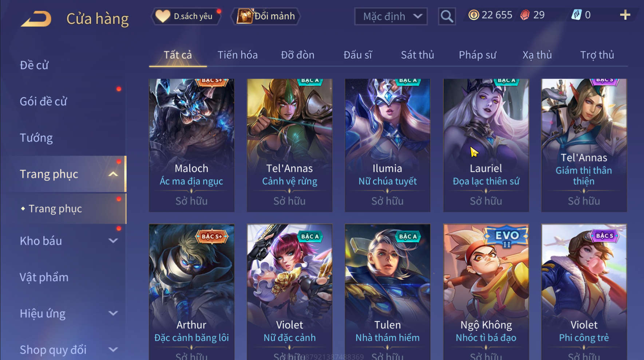The height and width of the screenshot is (360, 644).
Task: Switch to the Sát thủ tab
Action: [x=417, y=55]
